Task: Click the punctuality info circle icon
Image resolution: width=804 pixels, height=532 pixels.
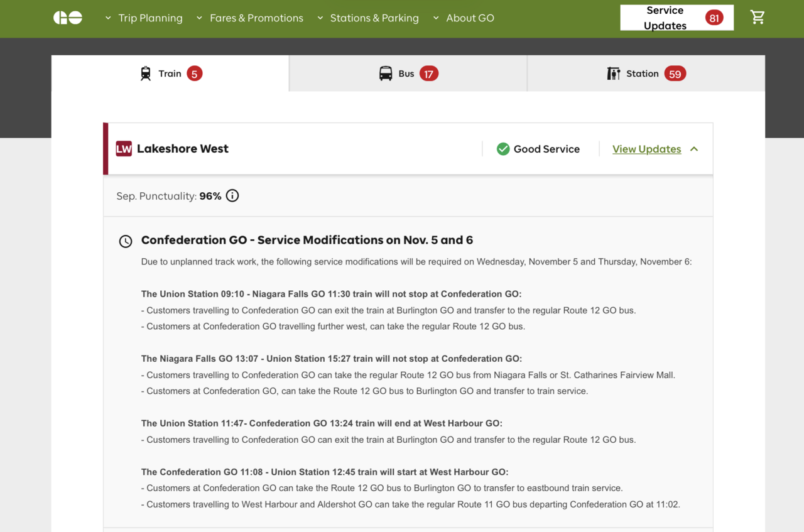Action: coord(232,196)
